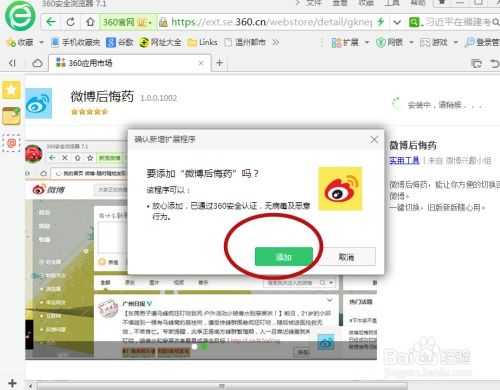The height and width of the screenshot is (390, 500).
Task: Open the Links bookmark folder
Action: click(203, 42)
